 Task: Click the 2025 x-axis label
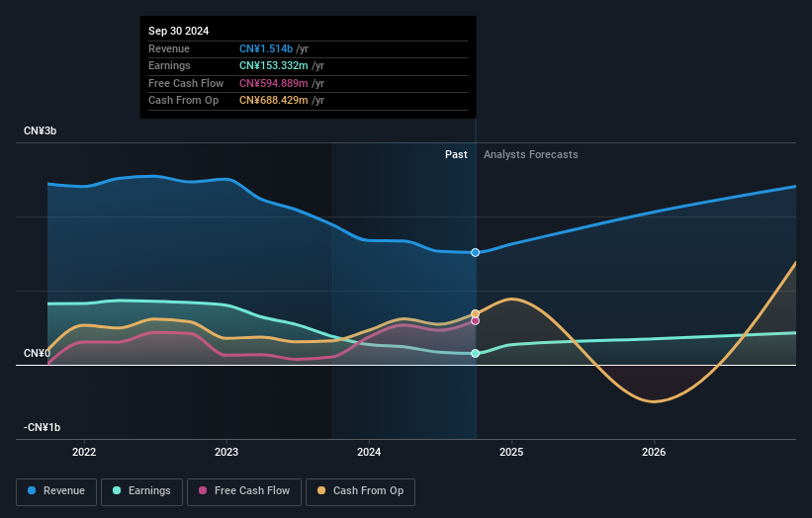(511, 453)
